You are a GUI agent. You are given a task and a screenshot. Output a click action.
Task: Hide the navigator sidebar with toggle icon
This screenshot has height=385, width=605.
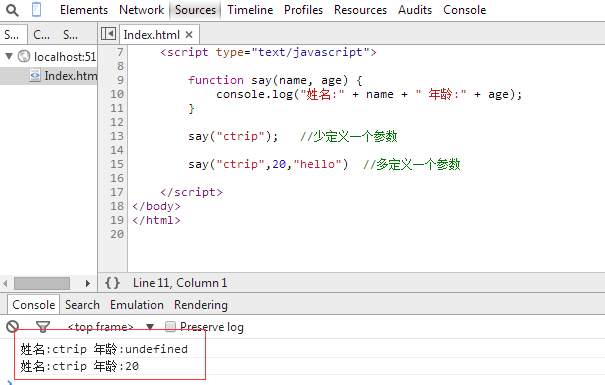pos(108,34)
